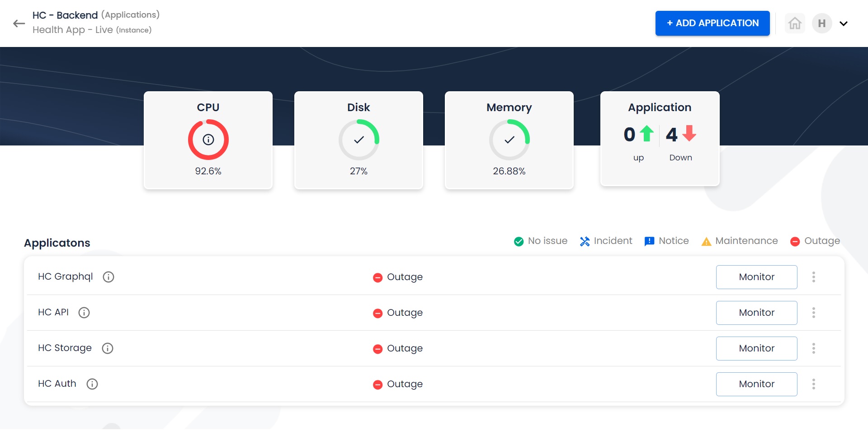Expand the HC Auth kebab menu
868x431 pixels.
pos(813,384)
